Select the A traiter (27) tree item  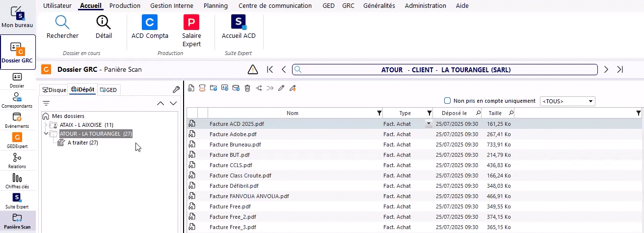[83, 143]
